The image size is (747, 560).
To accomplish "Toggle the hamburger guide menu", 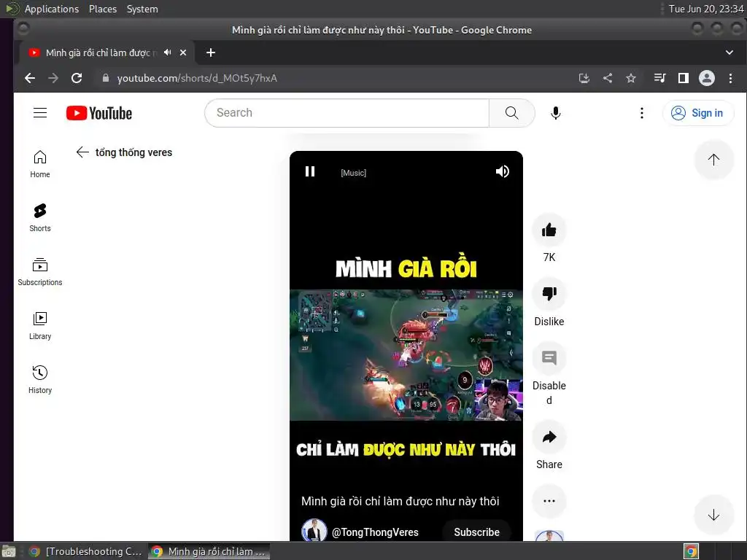I will pyautogui.click(x=40, y=113).
